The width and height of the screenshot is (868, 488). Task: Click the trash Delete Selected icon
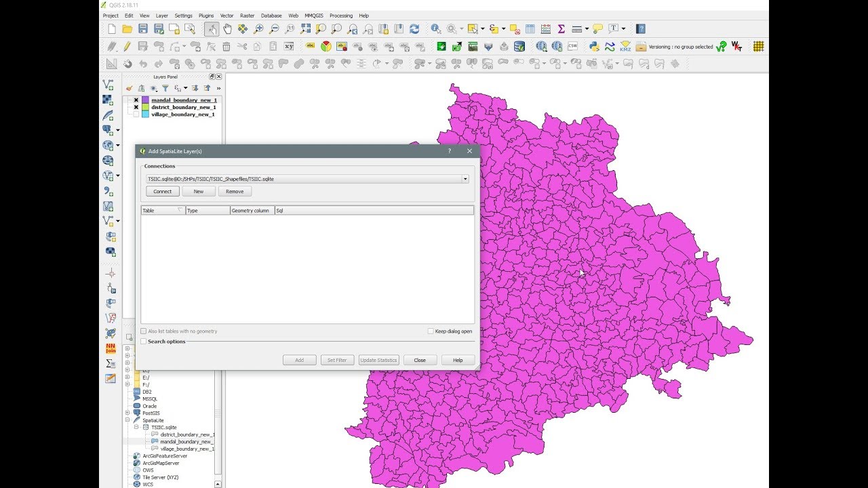pos(226,47)
